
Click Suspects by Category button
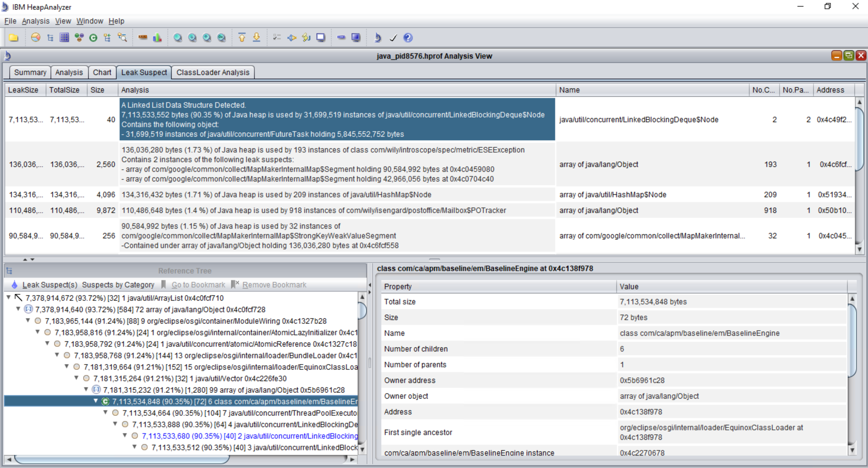118,285
